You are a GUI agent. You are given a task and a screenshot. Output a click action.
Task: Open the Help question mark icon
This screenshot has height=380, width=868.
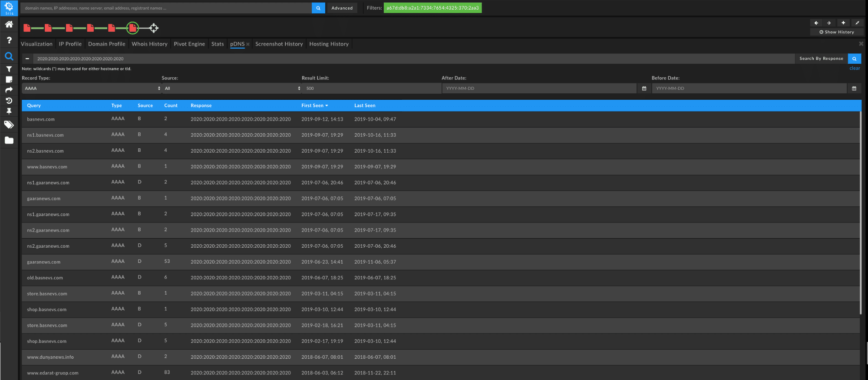(x=9, y=40)
